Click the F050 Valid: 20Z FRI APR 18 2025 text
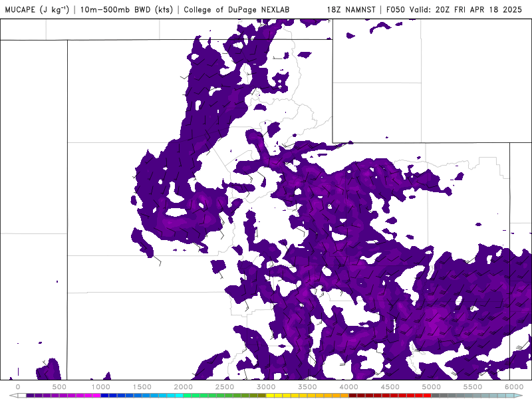This screenshot has width=532, height=399. pyautogui.click(x=454, y=9)
